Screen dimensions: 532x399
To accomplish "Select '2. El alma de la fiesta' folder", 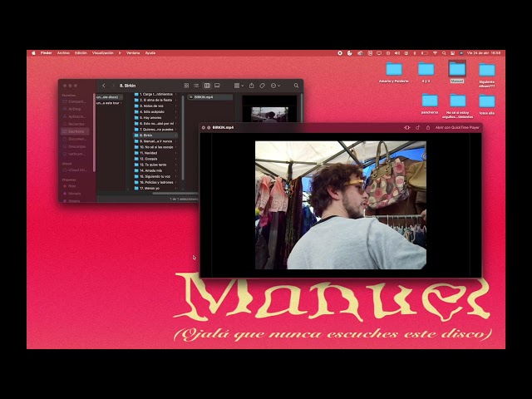I will click(155, 100).
